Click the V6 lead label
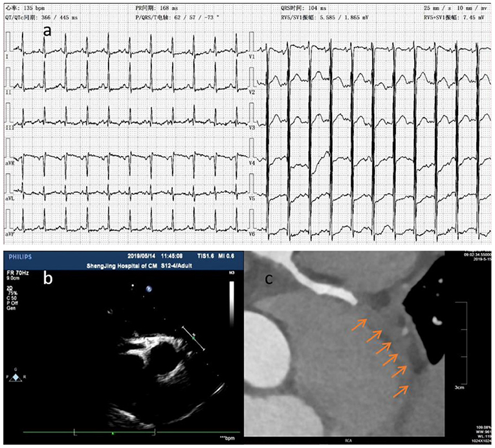 (252, 234)
